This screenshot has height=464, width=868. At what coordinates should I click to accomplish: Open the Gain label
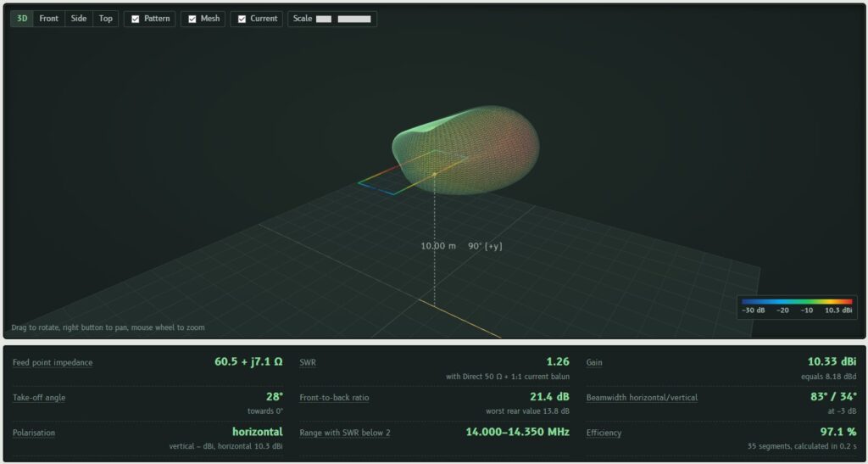(x=594, y=363)
